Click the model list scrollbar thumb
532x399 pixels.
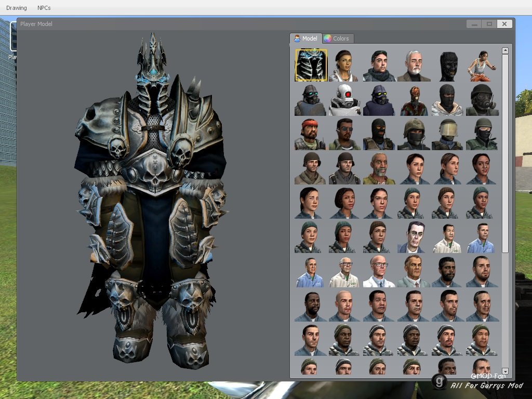(505, 153)
